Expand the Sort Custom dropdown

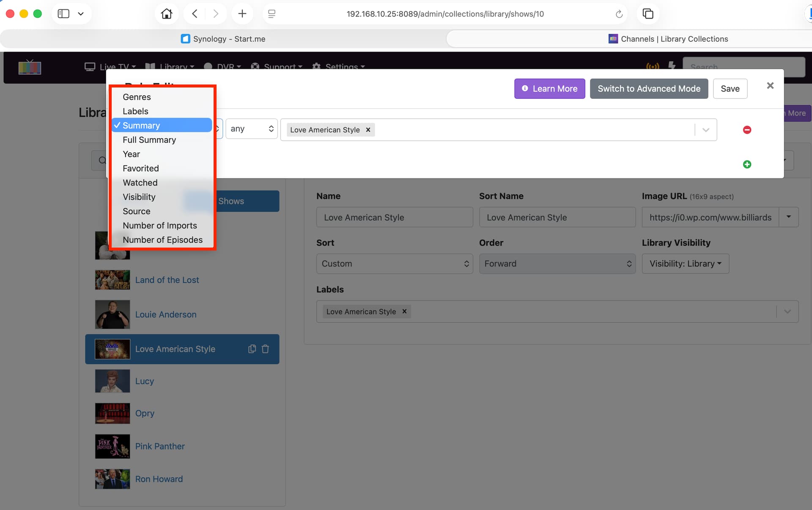tap(394, 264)
